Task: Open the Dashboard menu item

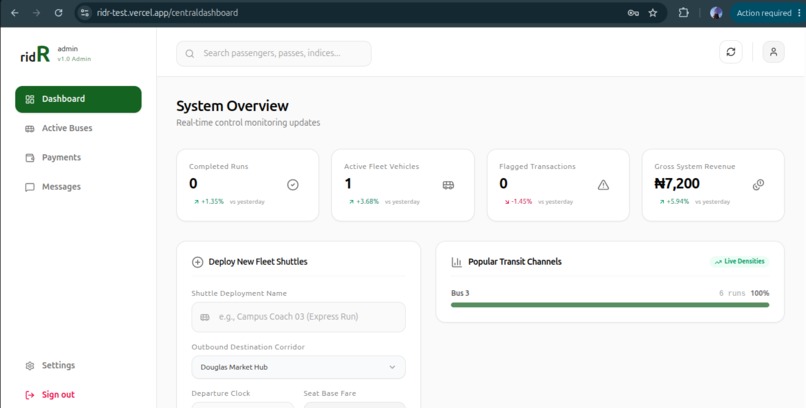Action: pyautogui.click(x=78, y=99)
